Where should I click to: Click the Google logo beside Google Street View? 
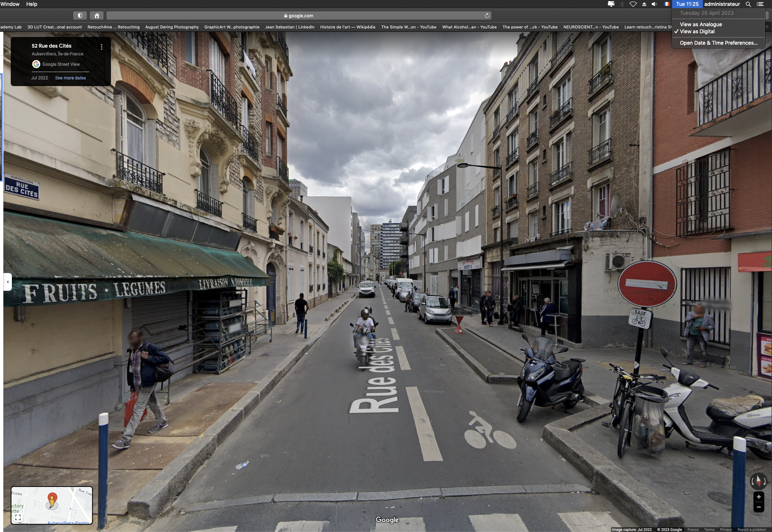(x=36, y=64)
